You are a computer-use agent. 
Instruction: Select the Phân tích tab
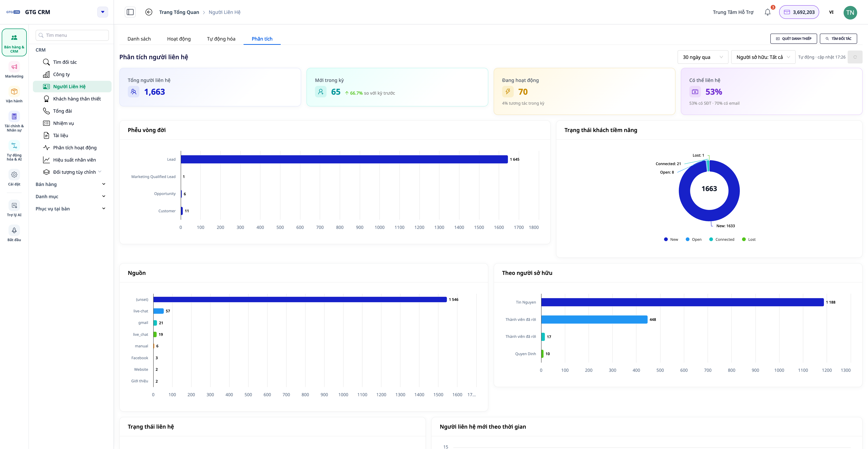coord(262,39)
